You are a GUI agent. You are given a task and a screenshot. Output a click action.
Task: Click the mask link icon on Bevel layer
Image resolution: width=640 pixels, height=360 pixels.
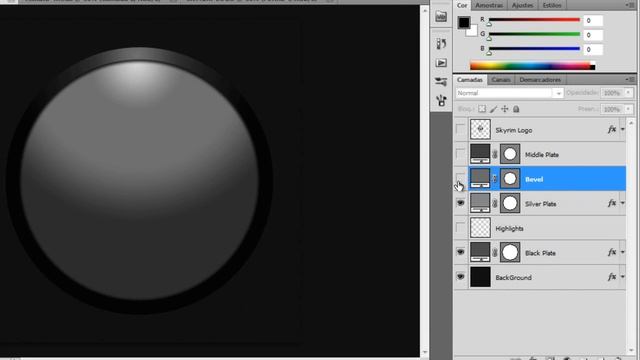click(495, 179)
